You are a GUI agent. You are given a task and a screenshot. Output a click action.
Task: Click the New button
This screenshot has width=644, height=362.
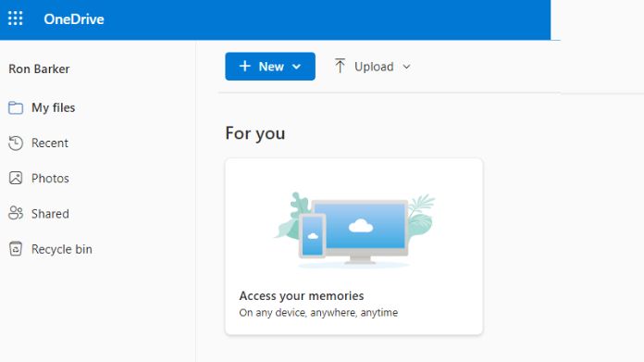coord(270,67)
